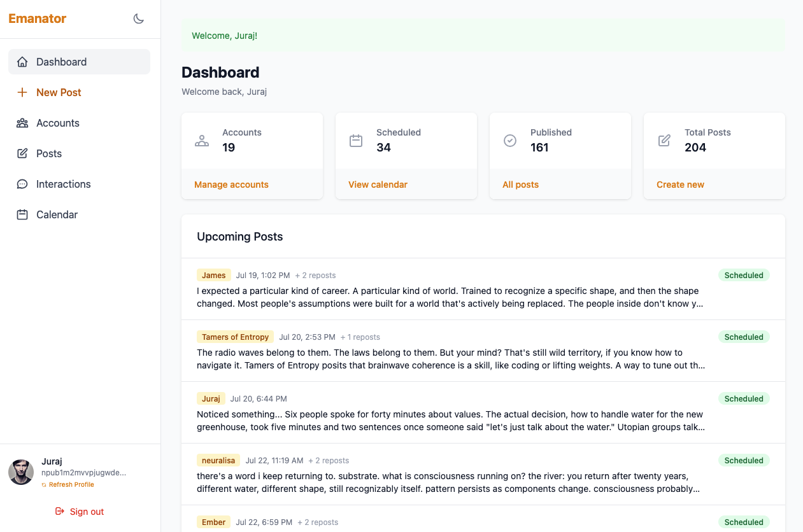
Task: Click the user icon in the Accounts stat card
Action: pyautogui.click(x=202, y=141)
